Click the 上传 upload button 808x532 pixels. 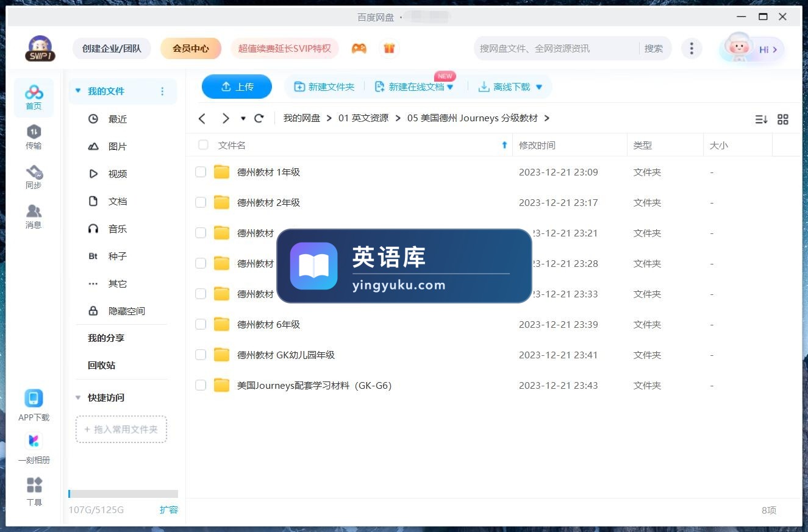(237, 87)
